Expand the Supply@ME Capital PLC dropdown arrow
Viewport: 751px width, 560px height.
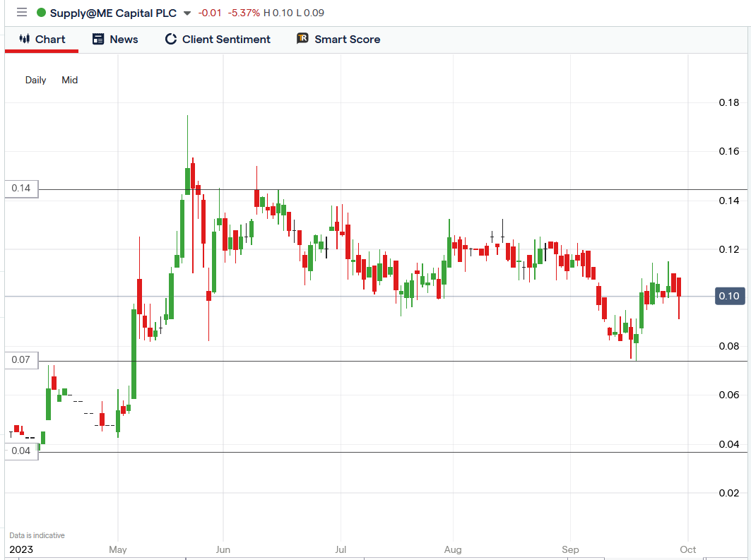coord(187,13)
